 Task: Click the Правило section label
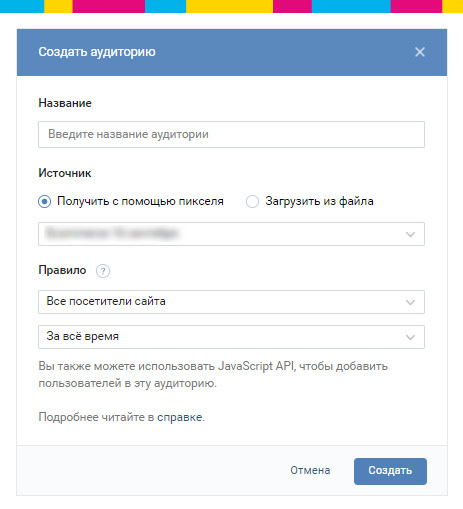click(62, 270)
